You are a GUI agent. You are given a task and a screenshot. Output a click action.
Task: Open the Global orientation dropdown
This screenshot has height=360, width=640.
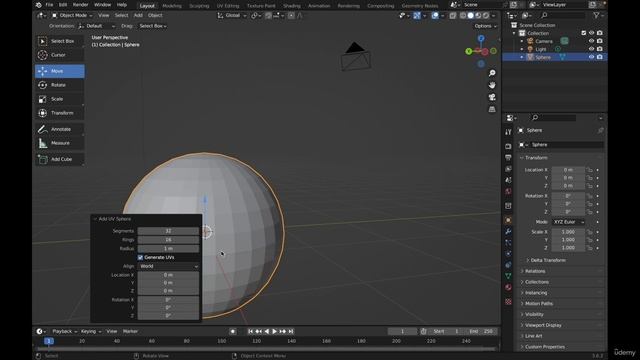click(x=232, y=16)
